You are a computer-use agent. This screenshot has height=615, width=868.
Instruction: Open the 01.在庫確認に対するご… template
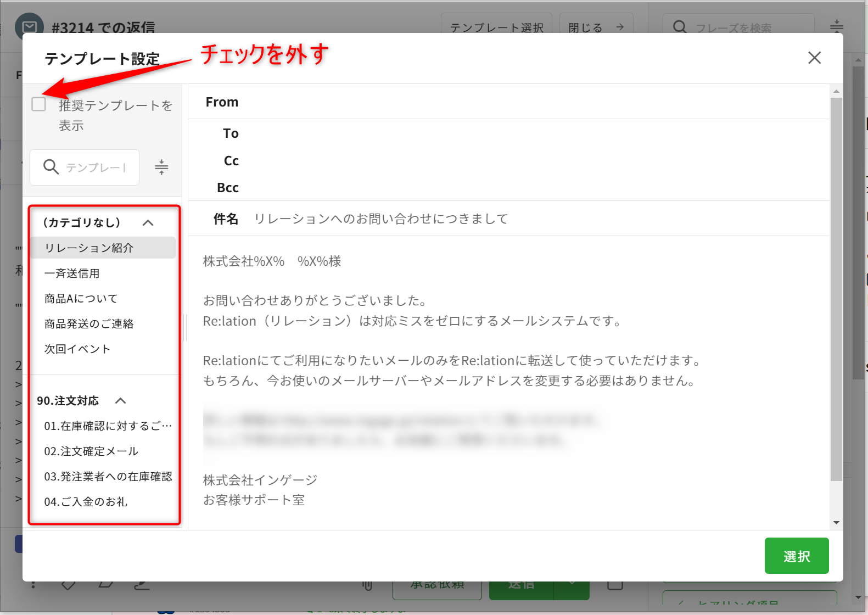pyautogui.click(x=108, y=426)
